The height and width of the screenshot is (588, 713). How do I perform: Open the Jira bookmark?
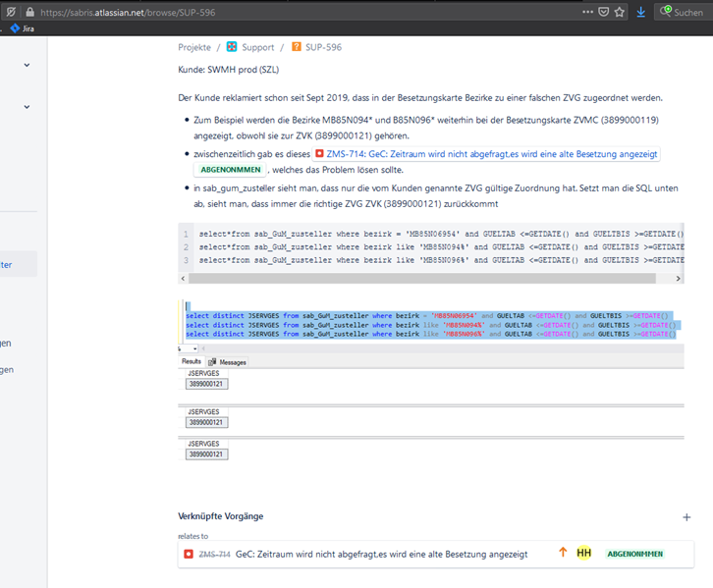click(x=23, y=28)
